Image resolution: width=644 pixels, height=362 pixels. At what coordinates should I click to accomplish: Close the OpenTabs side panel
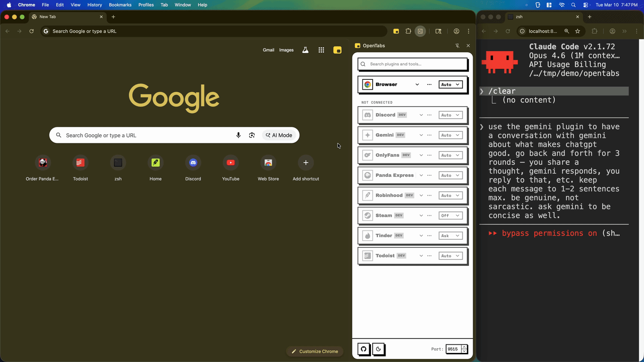coord(468,46)
